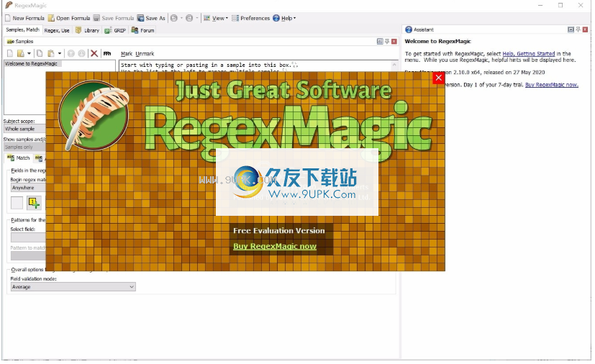
Task: Close the Samples panel
Action: pyautogui.click(x=394, y=42)
